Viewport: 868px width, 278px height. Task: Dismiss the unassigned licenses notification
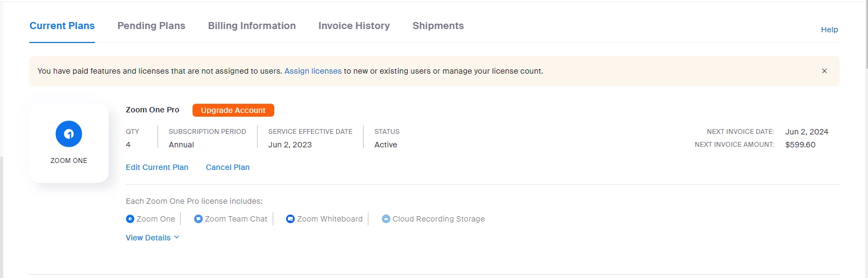coord(824,71)
